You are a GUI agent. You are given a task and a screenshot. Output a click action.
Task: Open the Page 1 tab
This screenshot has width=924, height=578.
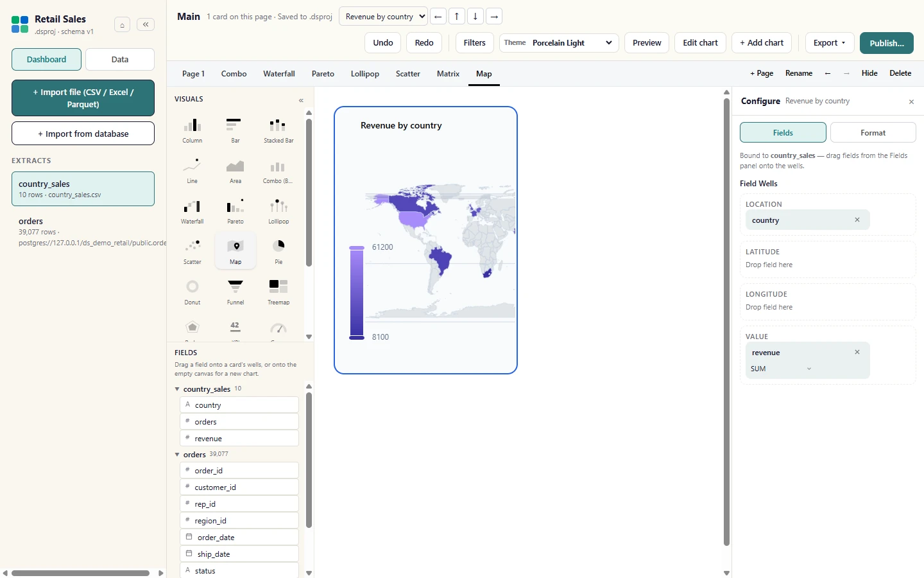tap(193, 74)
